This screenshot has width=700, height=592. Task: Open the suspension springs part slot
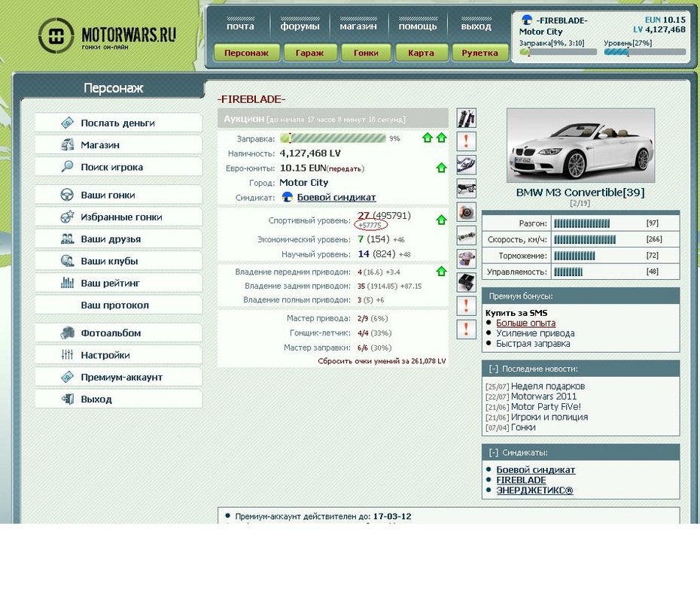pyautogui.click(x=466, y=118)
